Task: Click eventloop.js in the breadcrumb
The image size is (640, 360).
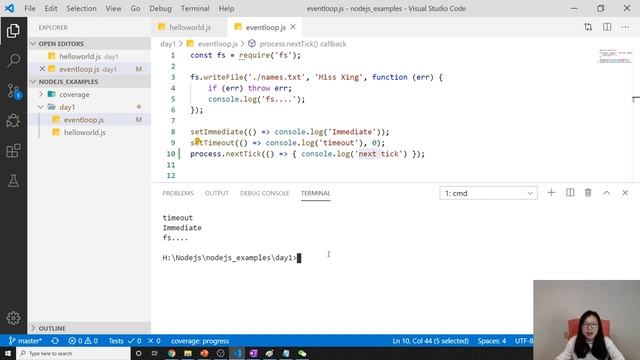Action: pos(218,44)
